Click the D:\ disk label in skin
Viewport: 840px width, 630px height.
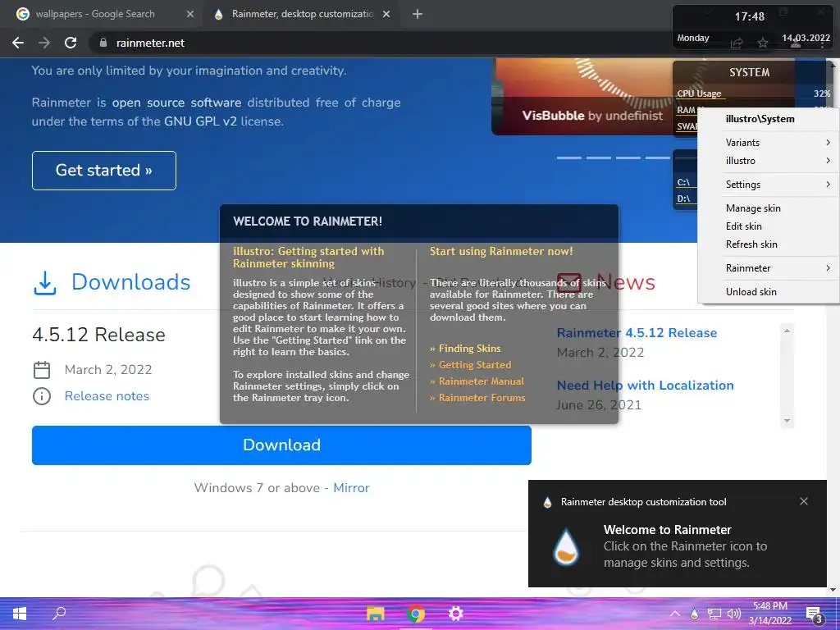683,199
